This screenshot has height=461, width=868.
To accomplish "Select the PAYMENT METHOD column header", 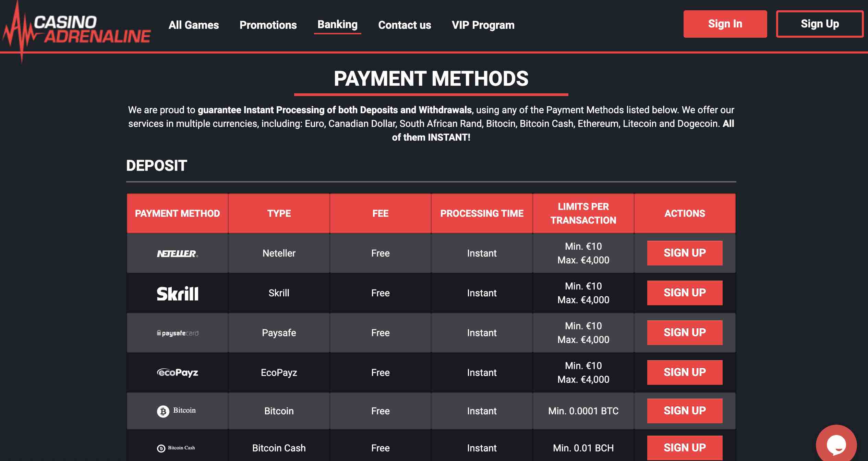I will 177,213.
